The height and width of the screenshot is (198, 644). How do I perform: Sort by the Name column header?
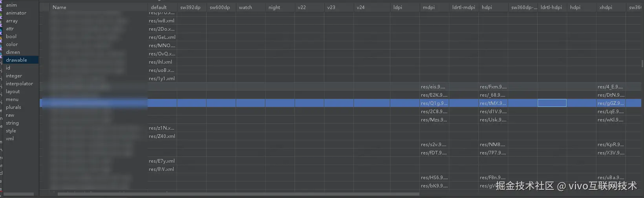(99, 7)
